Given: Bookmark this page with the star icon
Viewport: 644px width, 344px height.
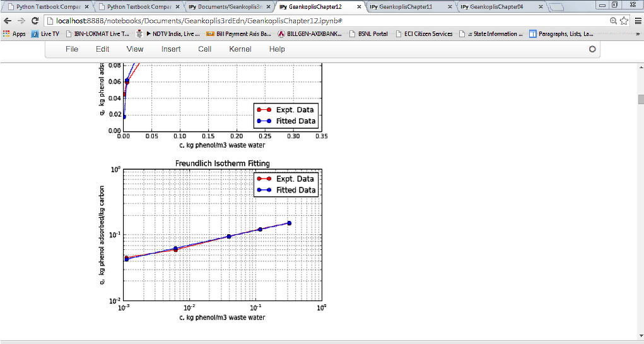Looking at the screenshot, I should pyautogui.click(x=624, y=21).
